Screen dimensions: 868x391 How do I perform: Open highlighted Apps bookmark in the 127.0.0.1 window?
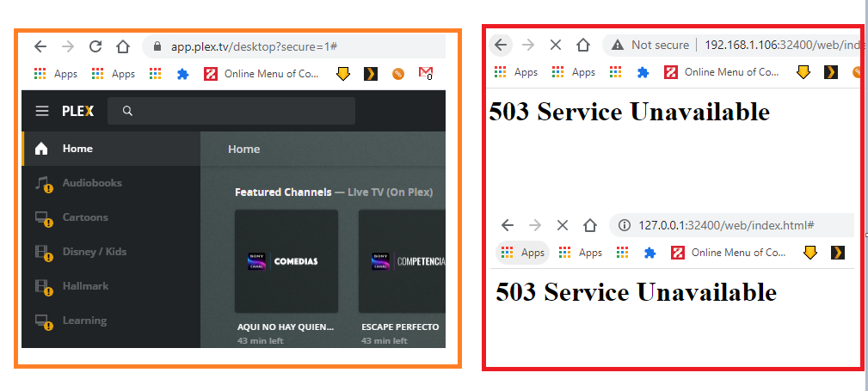[522, 253]
